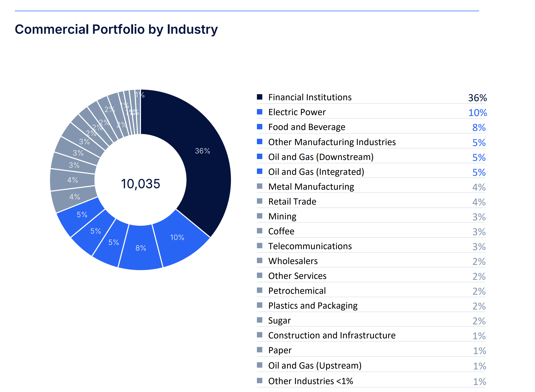Click the Electric Power legend swatch
The width and height of the screenshot is (535, 392).
(260, 112)
